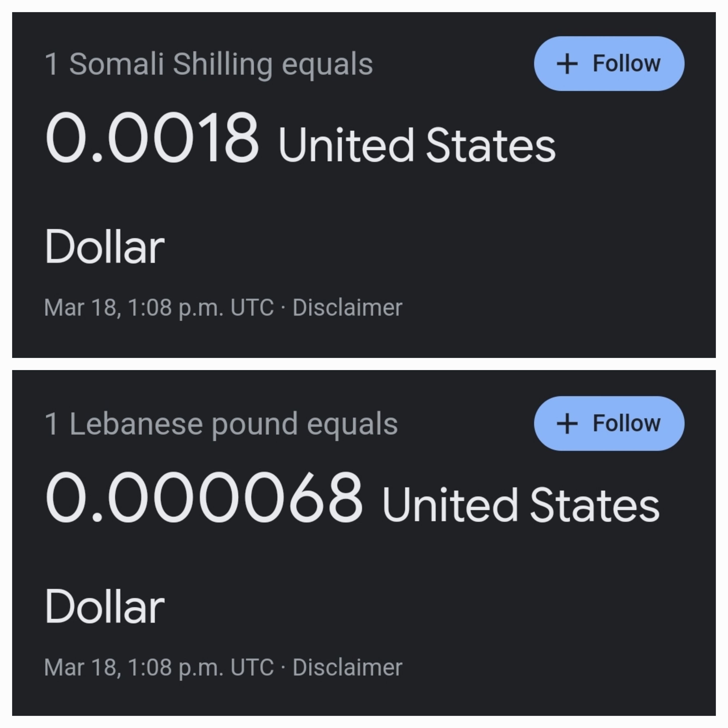Image resolution: width=728 pixels, height=728 pixels.
Task: Click the '1 Somali Shilling equals' heading
Action: (x=208, y=64)
